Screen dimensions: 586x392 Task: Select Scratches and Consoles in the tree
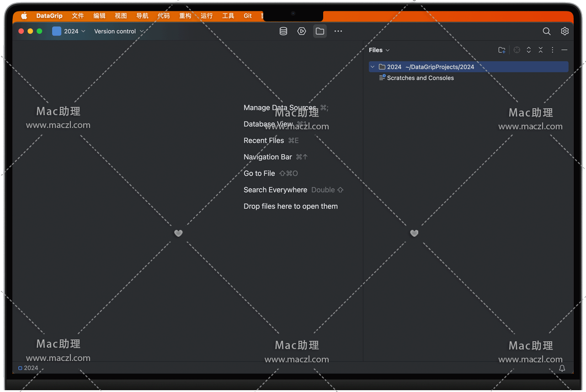click(420, 78)
